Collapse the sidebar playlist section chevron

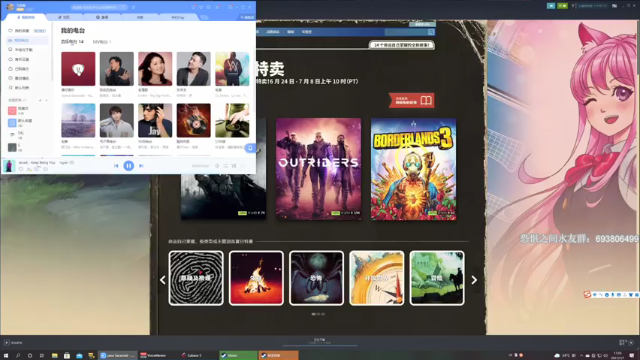pyautogui.click(x=46, y=100)
